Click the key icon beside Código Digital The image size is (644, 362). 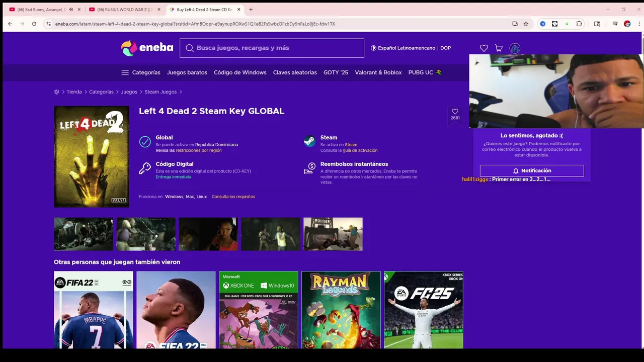pos(145,168)
